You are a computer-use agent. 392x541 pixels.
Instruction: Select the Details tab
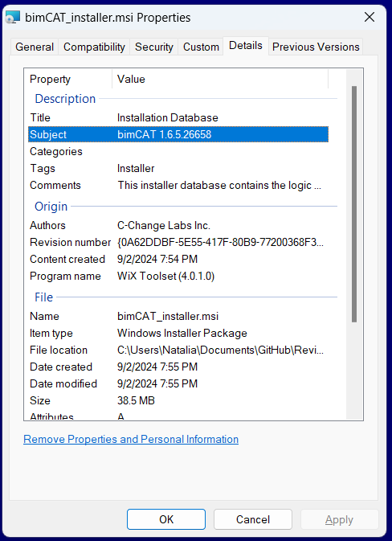pos(246,46)
